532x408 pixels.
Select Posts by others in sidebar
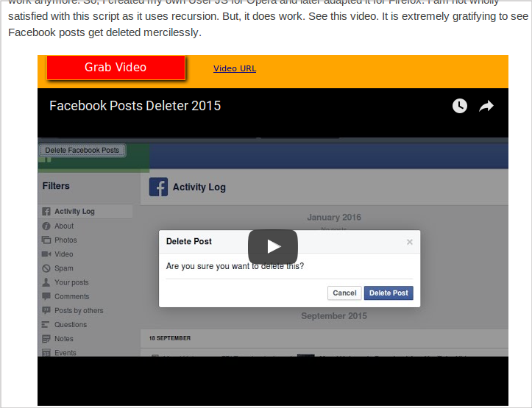pos(79,310)
